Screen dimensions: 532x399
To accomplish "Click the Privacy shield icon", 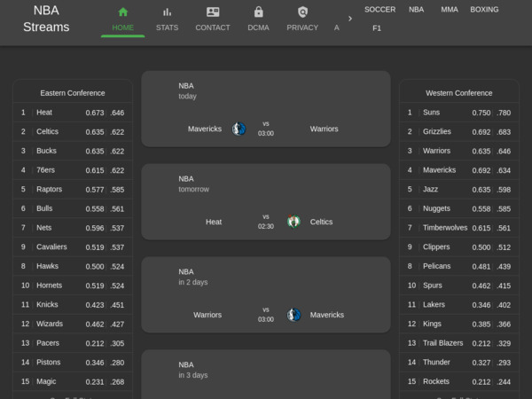I will (302, 12).
